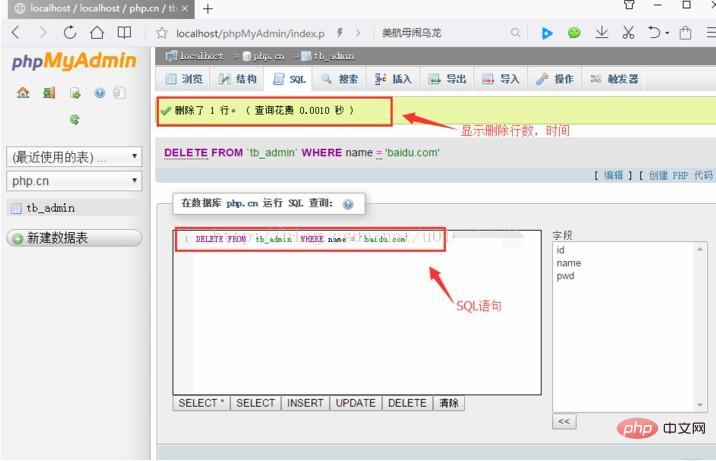Image resolution: width=716 pixels, height=461 pixels.
Task: Click the undo closed tab icon
Action: 654,32
